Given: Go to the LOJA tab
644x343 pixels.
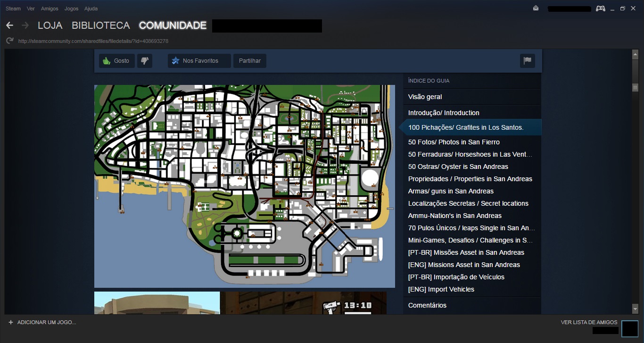Looking at the screenshot, I should coord(50,25).
